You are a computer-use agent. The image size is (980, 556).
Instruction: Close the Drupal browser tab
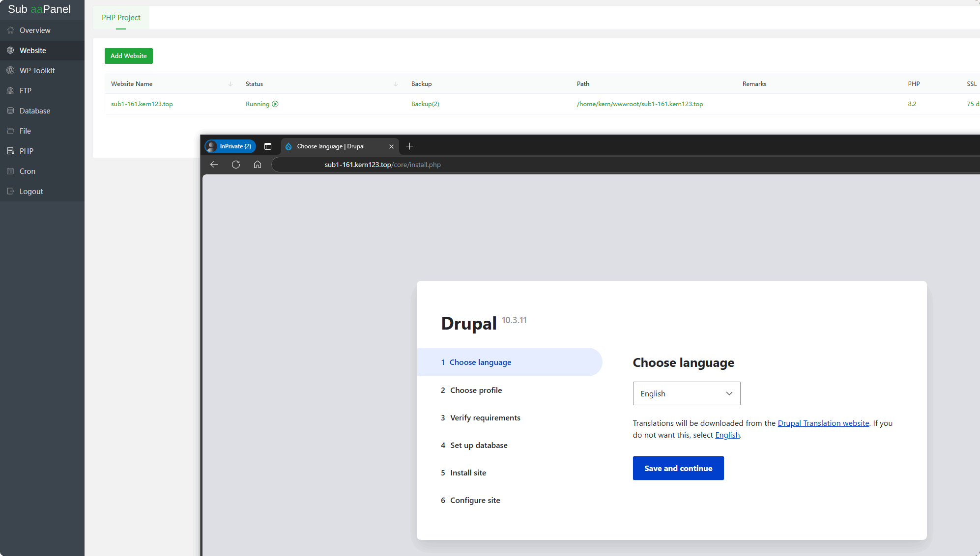coord(391,146)
